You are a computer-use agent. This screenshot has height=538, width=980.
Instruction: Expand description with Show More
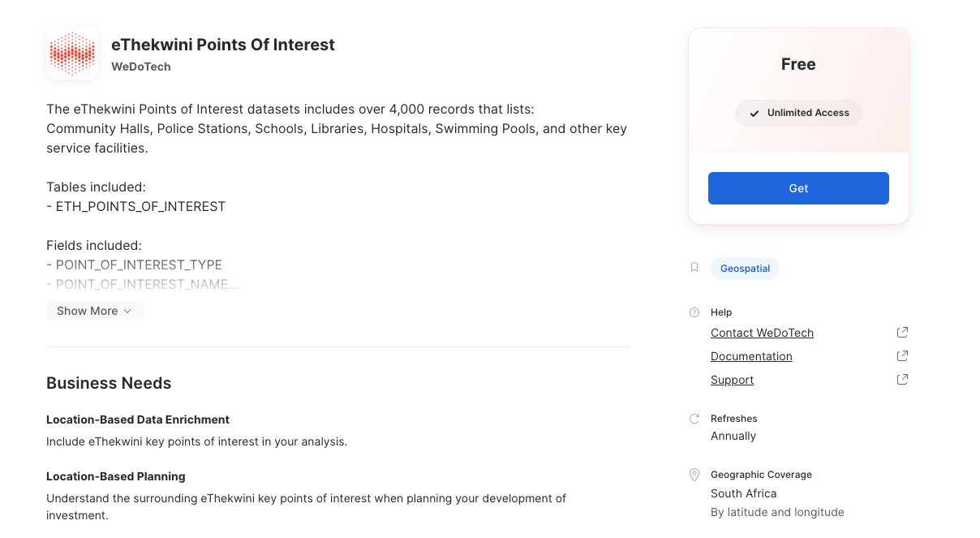pos(95,311)
